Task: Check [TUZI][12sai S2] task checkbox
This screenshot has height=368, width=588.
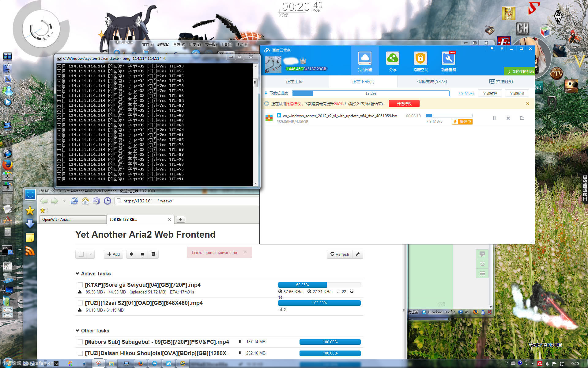Action: [80, 303]
